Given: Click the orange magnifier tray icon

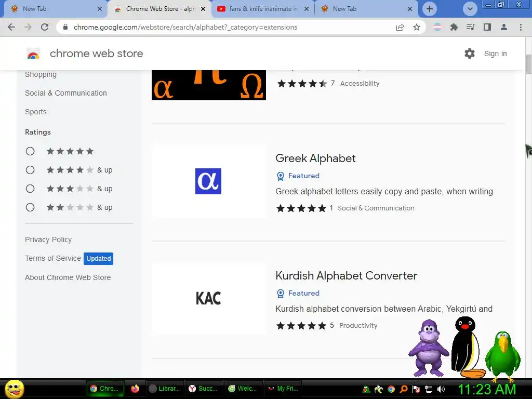Looking at the screenshot, I should tap(404, 389).
